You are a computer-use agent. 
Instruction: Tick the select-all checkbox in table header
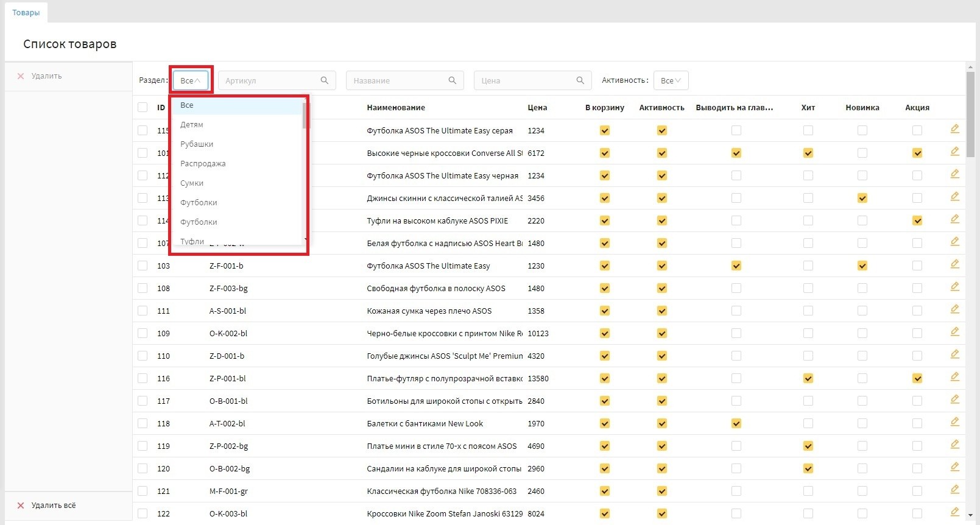pyautogui.click(x=143, y=107)
